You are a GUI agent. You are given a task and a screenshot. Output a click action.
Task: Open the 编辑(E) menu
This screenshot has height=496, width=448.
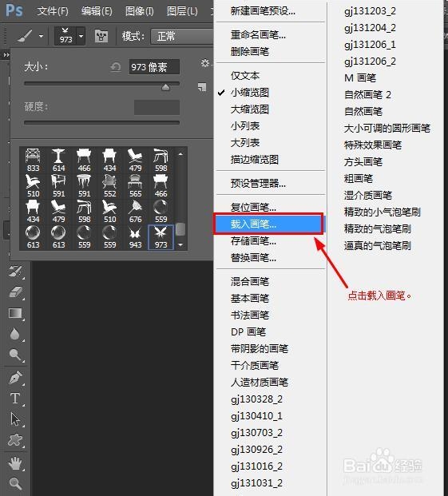coord(97,11)
